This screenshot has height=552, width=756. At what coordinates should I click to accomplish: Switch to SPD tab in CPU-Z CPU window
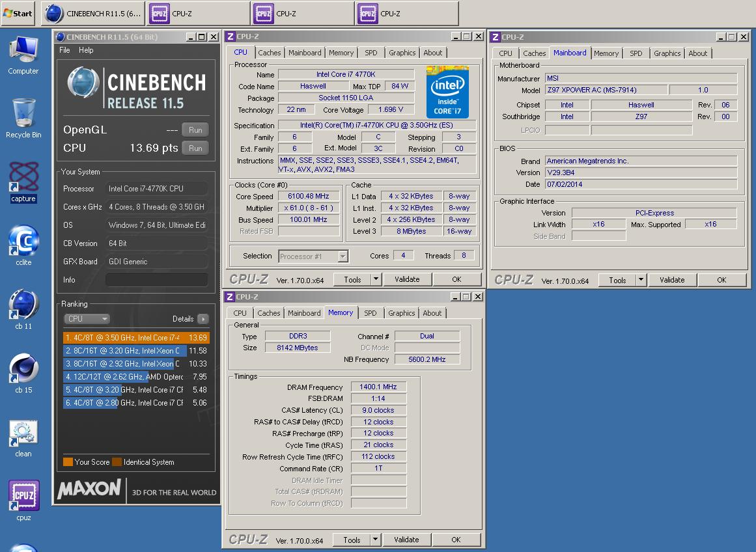click(x=371, y=53)
